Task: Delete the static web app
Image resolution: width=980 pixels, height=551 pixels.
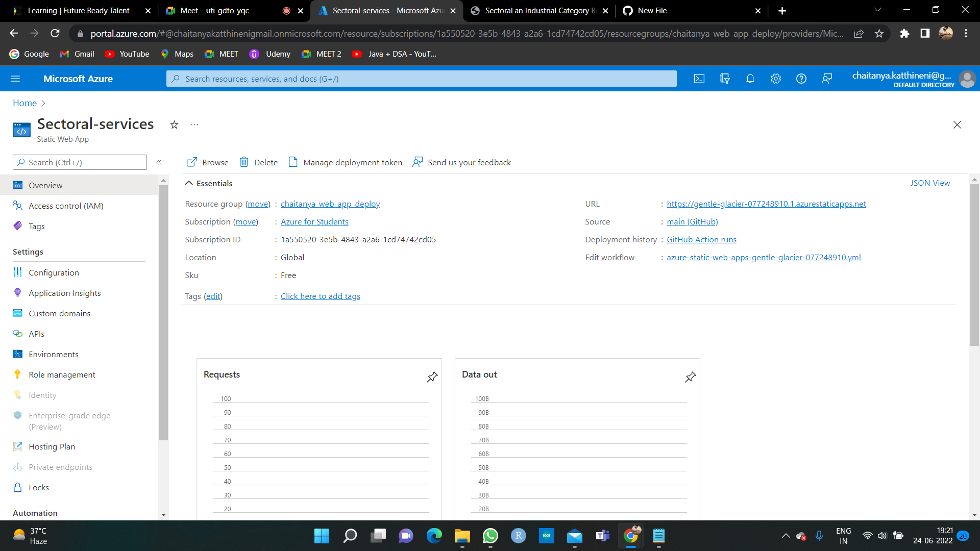Action: tap(259, 162)
